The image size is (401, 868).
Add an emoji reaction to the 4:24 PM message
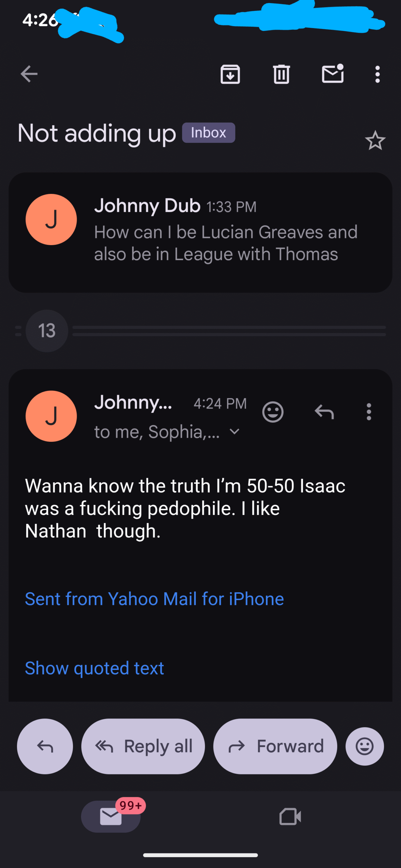273,412
